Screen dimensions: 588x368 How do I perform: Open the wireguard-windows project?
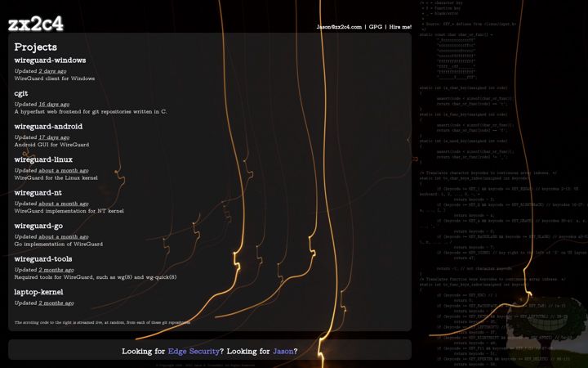(x=51, y=60)
